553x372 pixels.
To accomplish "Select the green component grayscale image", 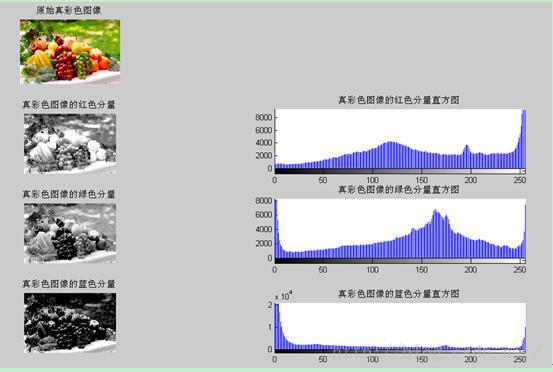I will [70, 233].
